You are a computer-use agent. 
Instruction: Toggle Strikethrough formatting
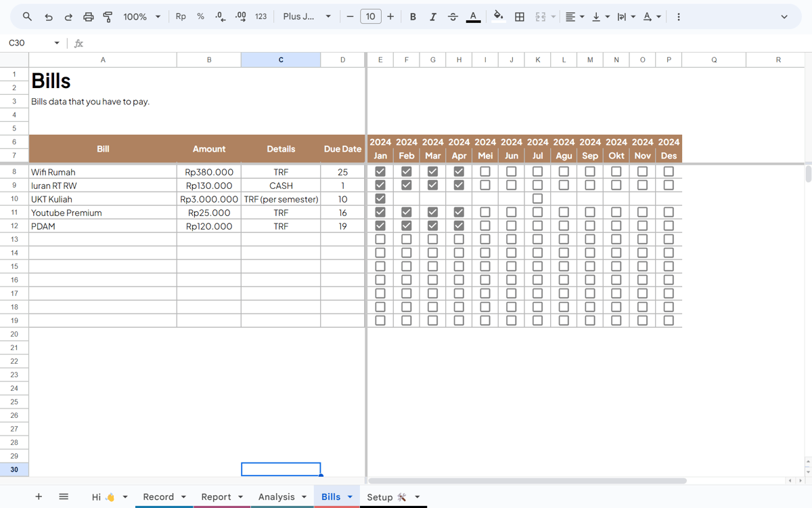(453, 16)
